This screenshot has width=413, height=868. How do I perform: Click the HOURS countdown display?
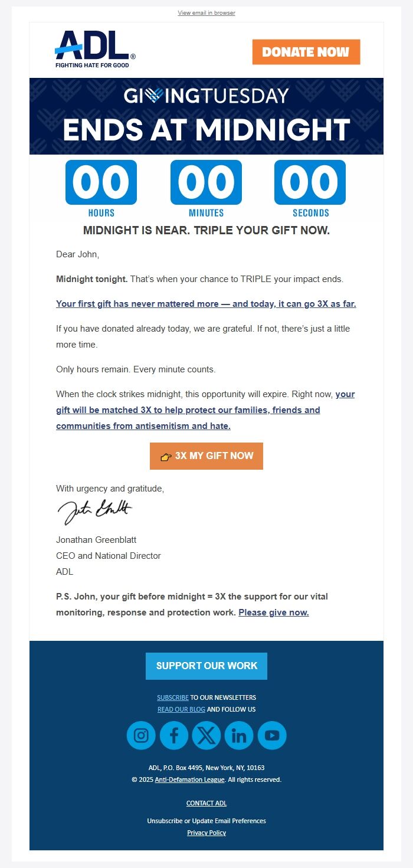click(x=101, y=182)
